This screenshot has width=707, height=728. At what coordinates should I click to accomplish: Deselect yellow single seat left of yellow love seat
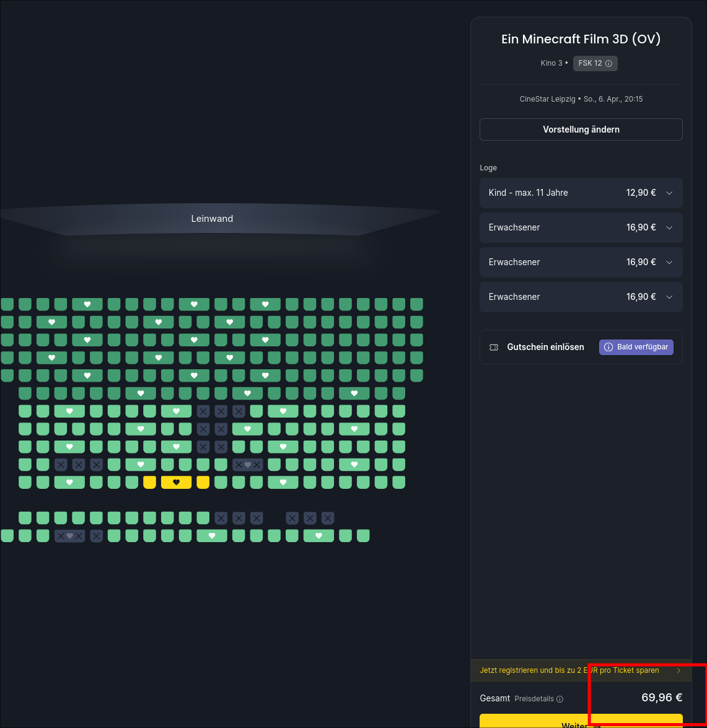tap(149, 483)
